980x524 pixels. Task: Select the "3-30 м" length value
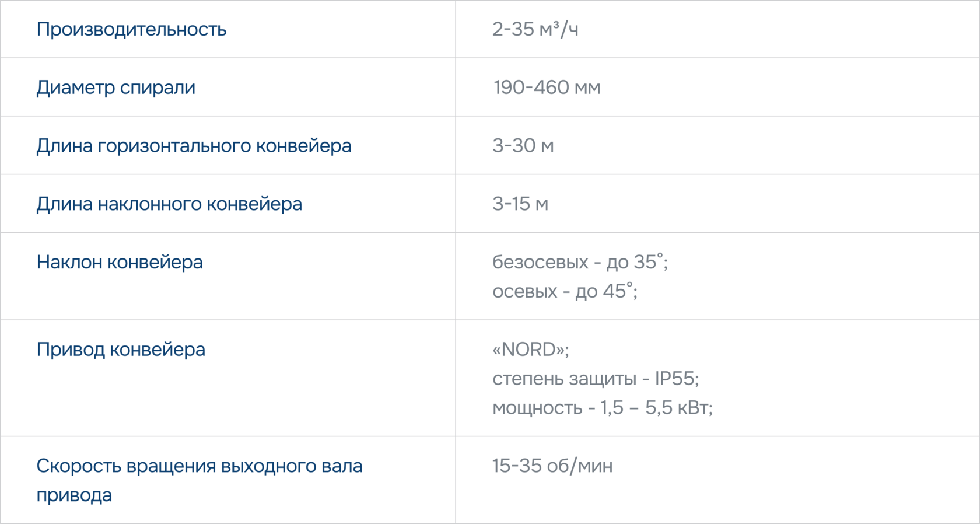(x=523, y=146)
